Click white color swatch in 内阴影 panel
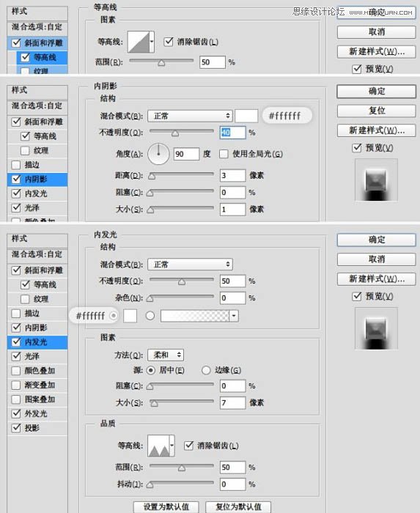The width and height of the screenshot is (420, 513). tap(246, 116)
